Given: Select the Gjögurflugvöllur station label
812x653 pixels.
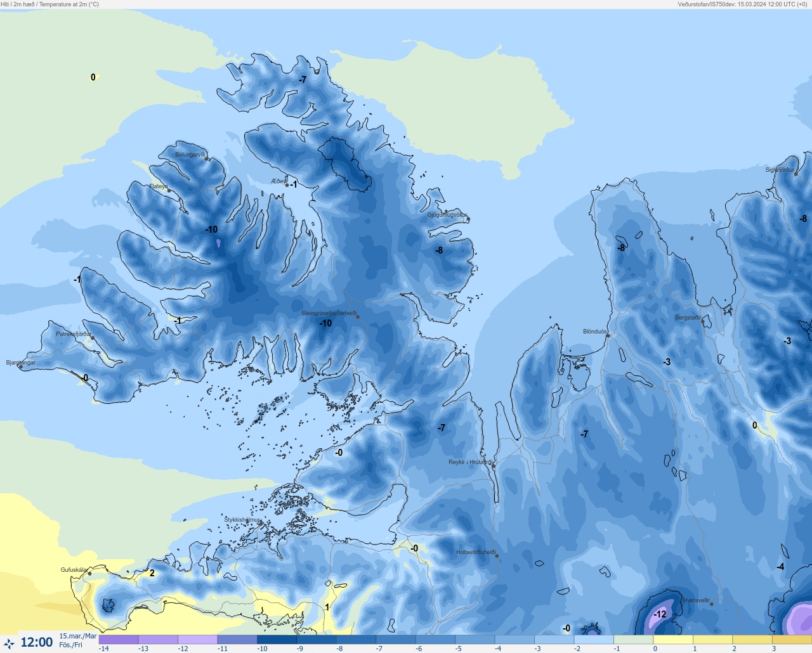Looking at the screenshot, I should pos(447,215).
